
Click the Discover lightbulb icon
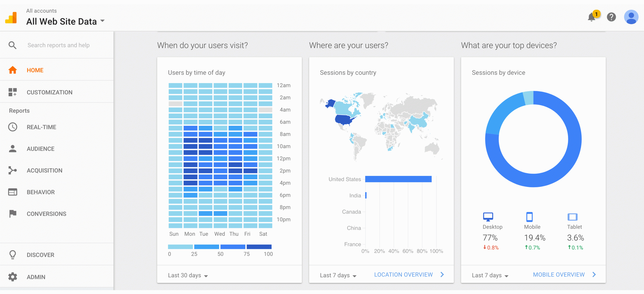point(13,255)
